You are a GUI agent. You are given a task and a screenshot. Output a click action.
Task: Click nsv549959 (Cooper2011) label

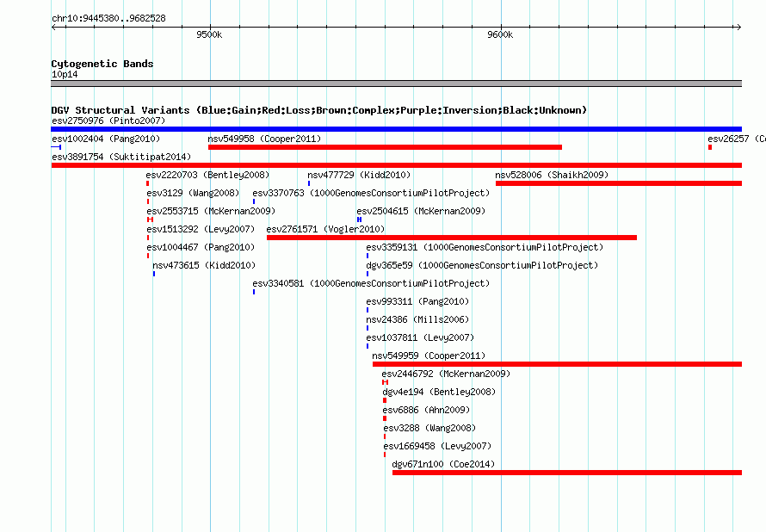[429, 356]
